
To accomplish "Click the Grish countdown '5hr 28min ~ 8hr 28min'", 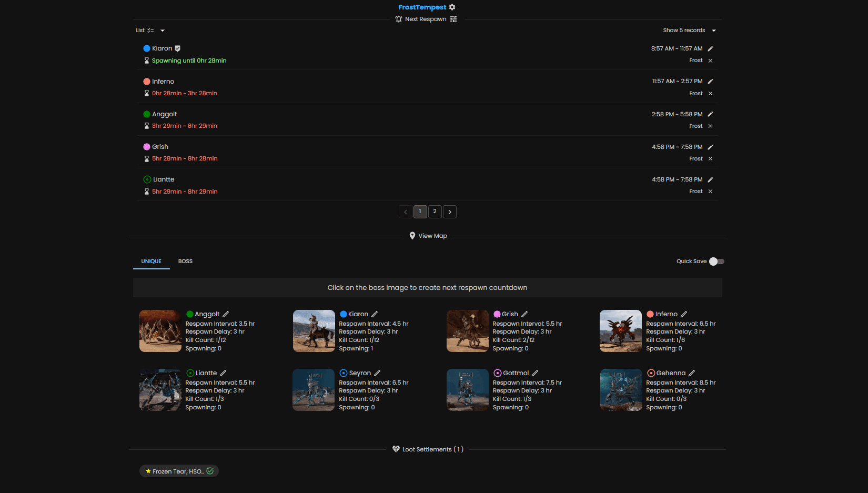I will pos(185,158).
